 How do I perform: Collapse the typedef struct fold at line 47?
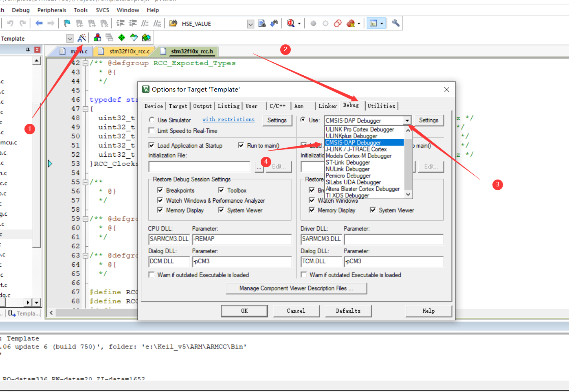pos(86,109)
